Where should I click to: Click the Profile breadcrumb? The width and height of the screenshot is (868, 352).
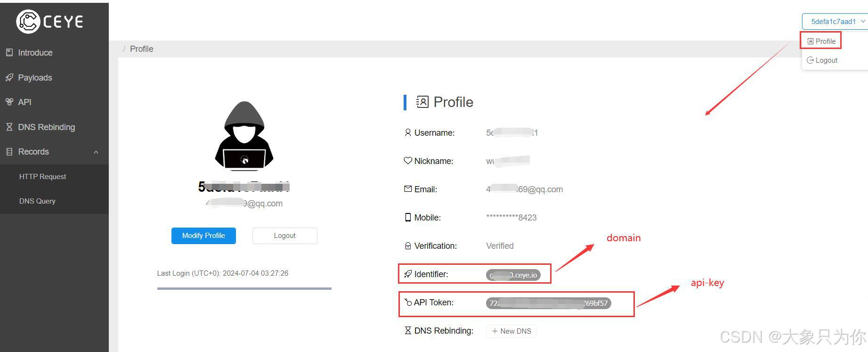(141, 49)
